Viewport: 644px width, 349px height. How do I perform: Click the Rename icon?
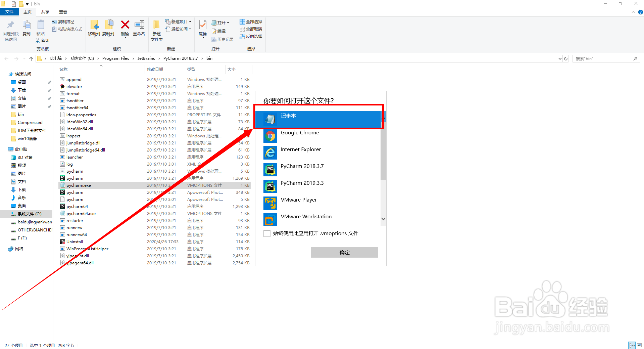coord(139,25)
